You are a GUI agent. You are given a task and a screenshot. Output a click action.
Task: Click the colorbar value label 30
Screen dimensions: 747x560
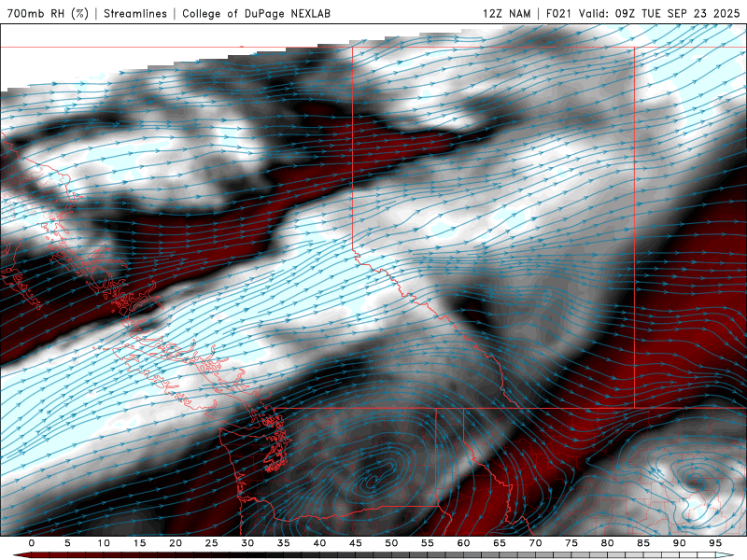coord(247,543)
